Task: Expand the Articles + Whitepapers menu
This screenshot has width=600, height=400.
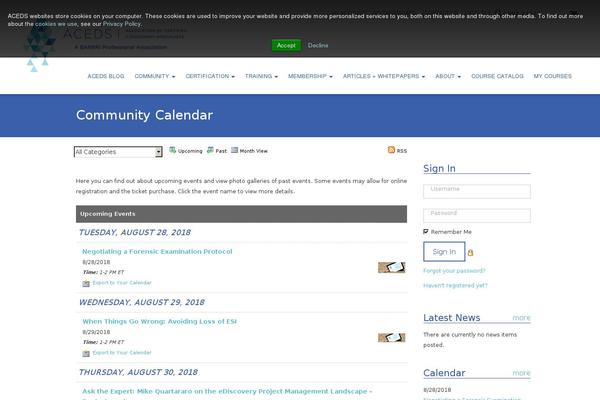Action: pyautogui.click(x=384, y=76)
